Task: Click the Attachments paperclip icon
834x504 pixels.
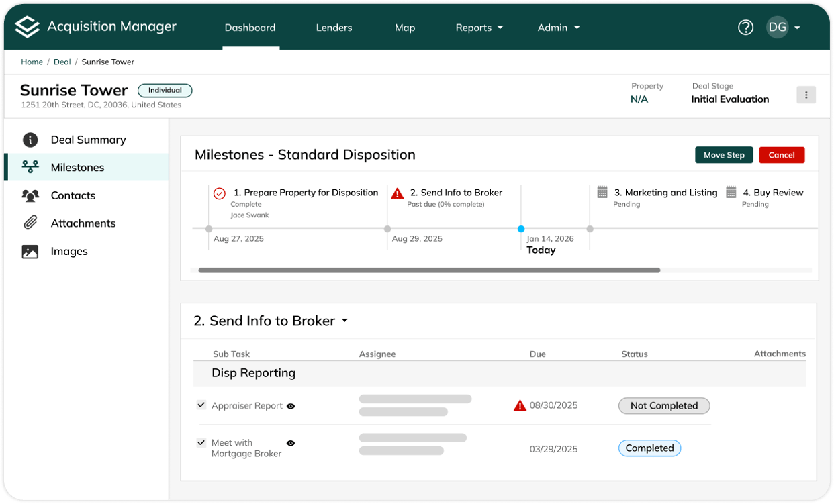Action: [30, 223]
